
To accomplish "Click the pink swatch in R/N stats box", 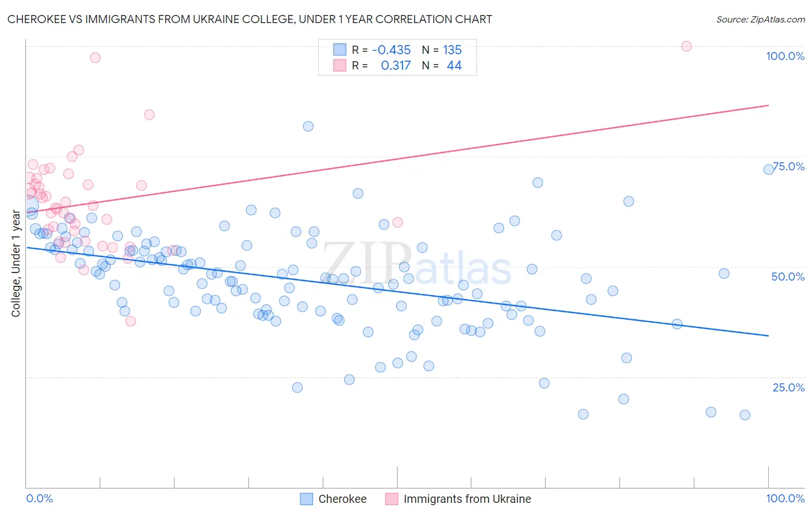I will (x=340, y=65).
